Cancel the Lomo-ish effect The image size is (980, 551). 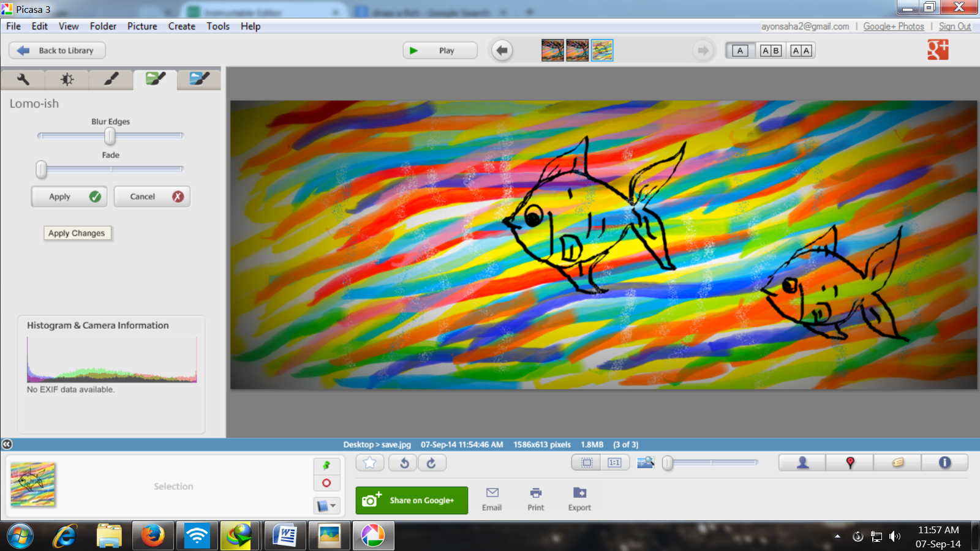tap(152, 197)
